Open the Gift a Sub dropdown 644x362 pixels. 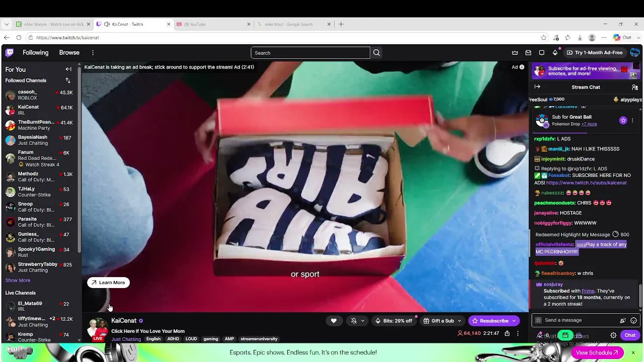(442, 321)
